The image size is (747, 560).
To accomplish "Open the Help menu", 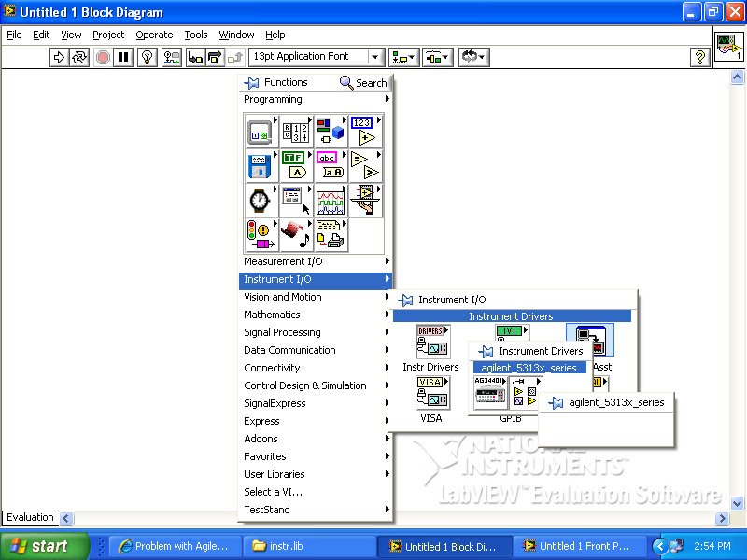I will [x=275, y=35].
